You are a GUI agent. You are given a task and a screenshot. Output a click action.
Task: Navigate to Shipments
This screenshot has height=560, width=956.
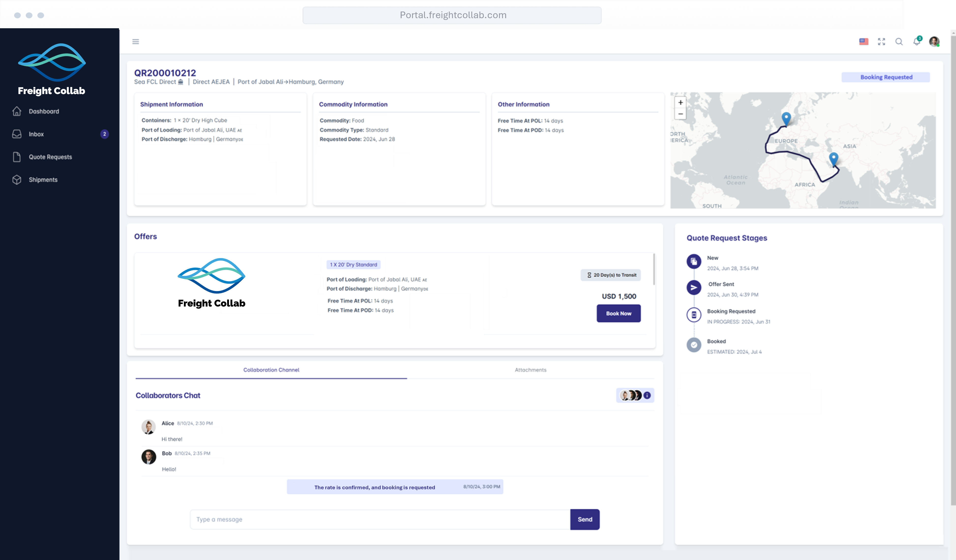[x=43, y=180]
